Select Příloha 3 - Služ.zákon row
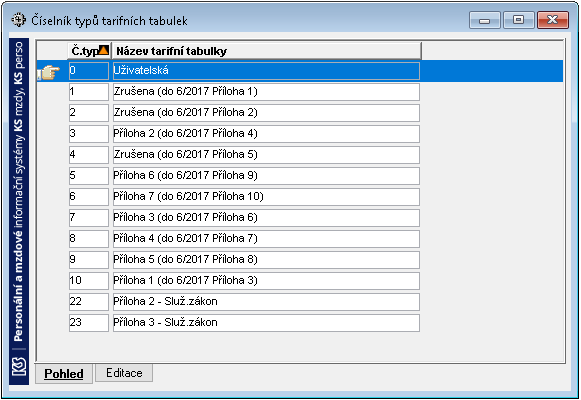This screenshot has height=400, width=581. pyautogui.click(x=266, y=323)
